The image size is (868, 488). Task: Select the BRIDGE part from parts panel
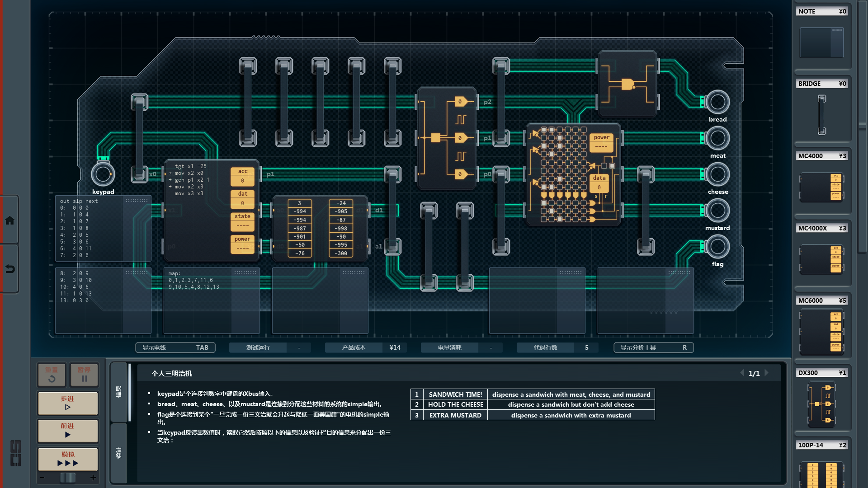click(x=821, y=115)
